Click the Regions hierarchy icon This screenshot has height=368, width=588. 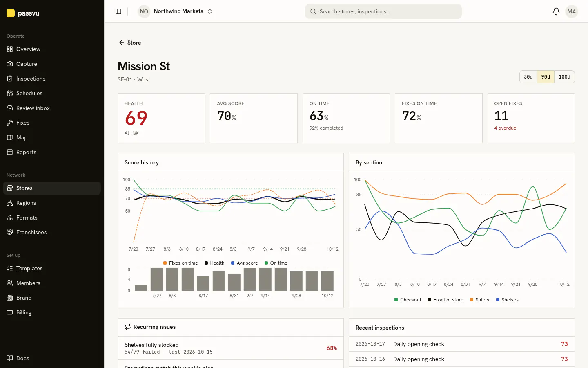pyautogui.click(x=10, y=203)
